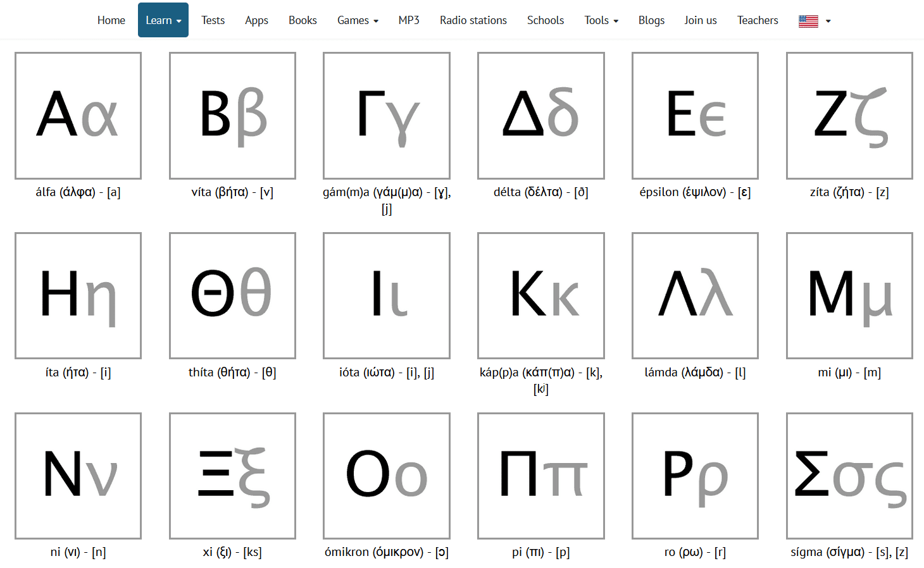This screenshot has height=568, width=924.
Task: Click the Sigma (Σσς) letter card
Action: [x=849, y=476]
